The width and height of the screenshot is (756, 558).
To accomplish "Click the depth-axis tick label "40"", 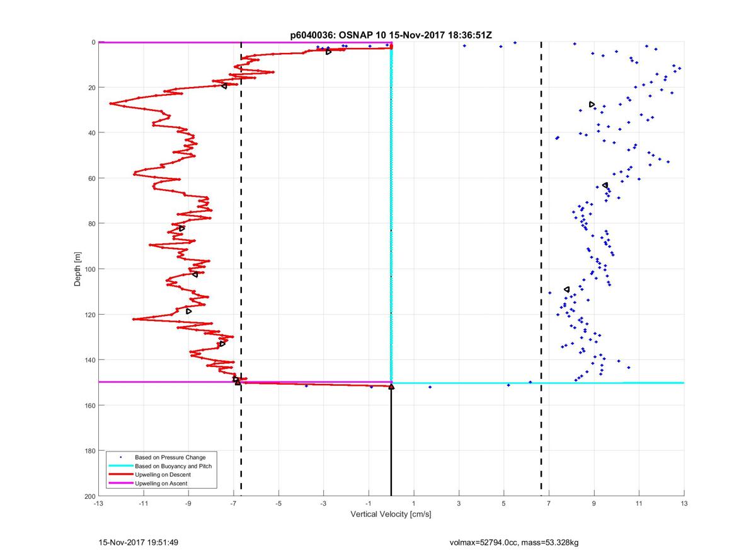I will [x=92, y=133].
